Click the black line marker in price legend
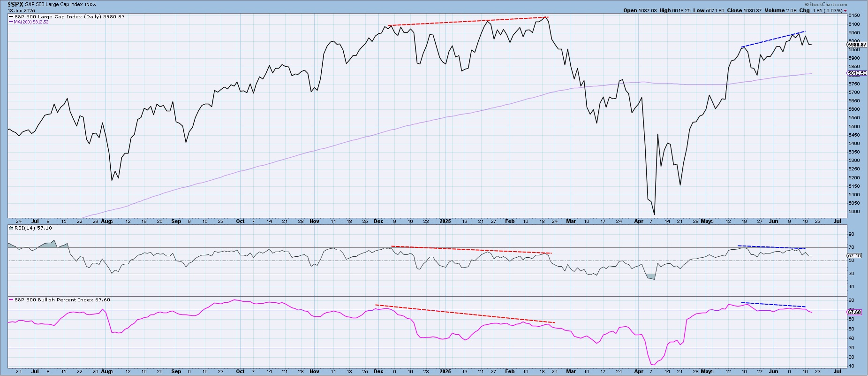Viewport: 868px width, 376px height. point(11,17)
